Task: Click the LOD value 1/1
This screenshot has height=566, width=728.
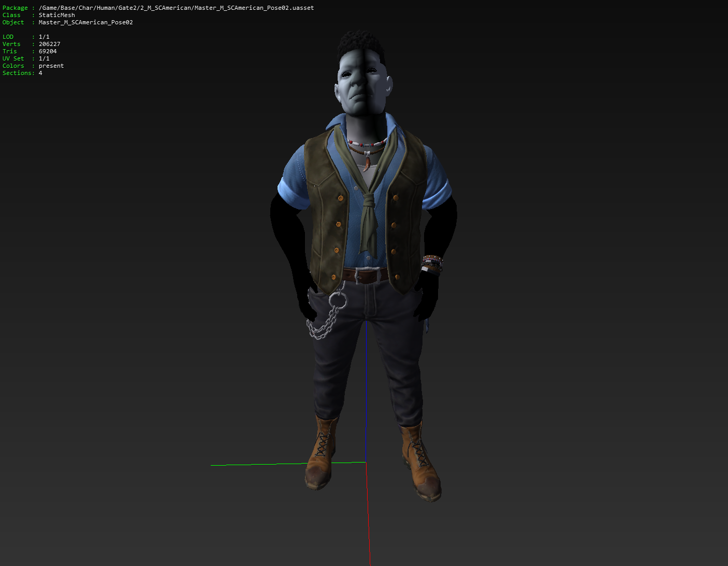Action: 44,37
